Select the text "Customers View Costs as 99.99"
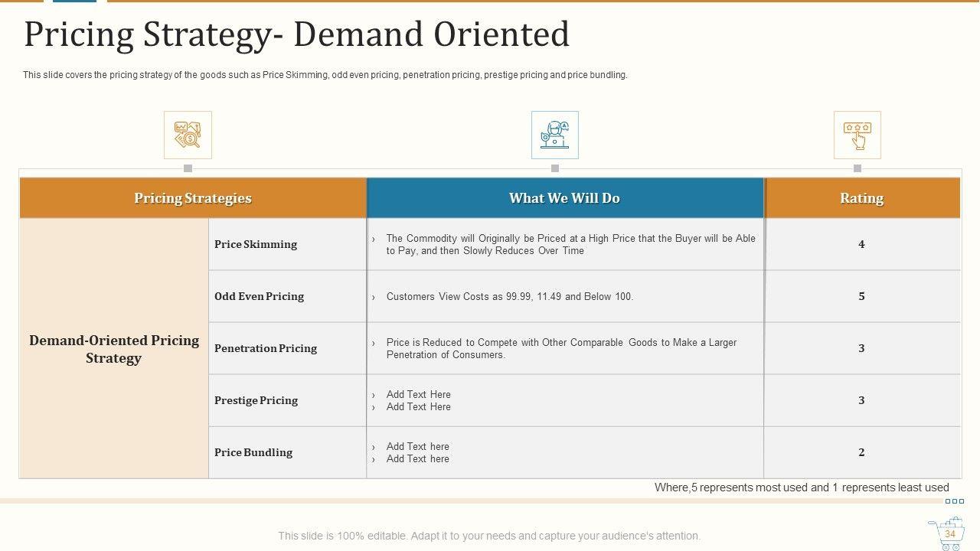The height and width of the screenshot is (551, 980). 457,296
